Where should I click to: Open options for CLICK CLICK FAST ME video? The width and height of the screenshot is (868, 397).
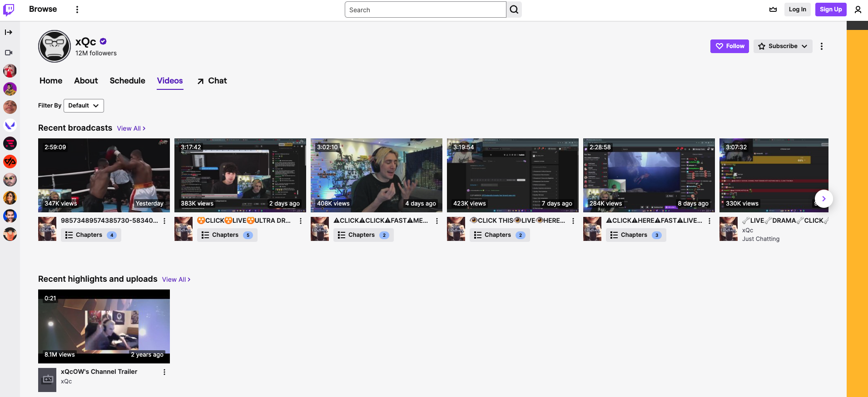[437, 221]
